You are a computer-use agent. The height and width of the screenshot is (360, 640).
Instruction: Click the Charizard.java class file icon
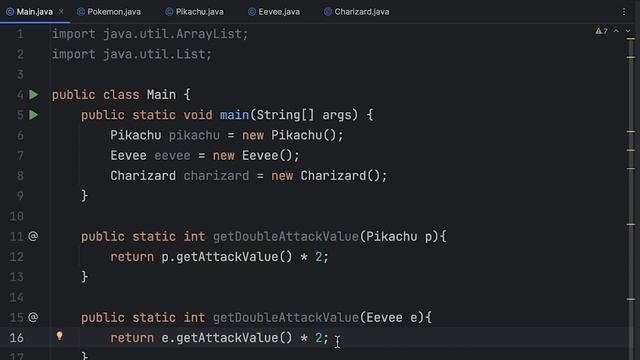point(328,12)
